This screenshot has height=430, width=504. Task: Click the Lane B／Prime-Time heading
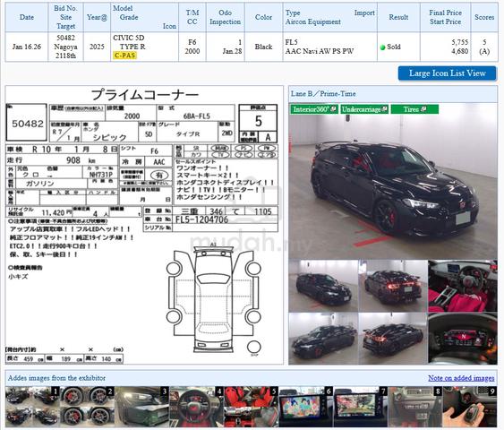[x=323, y=94]
